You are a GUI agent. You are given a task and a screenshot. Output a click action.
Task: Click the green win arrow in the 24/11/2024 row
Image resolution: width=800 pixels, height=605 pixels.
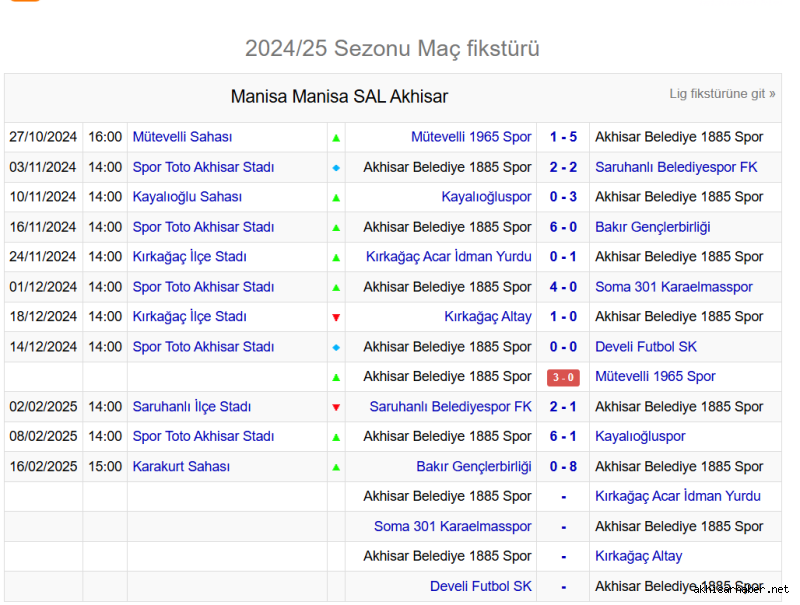point(336,258)
